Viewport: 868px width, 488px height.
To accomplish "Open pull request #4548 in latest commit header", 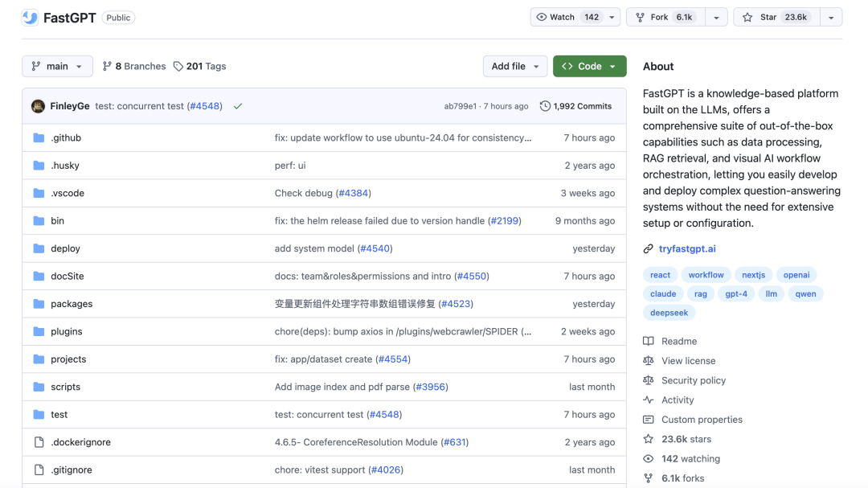I will point(205,106).
